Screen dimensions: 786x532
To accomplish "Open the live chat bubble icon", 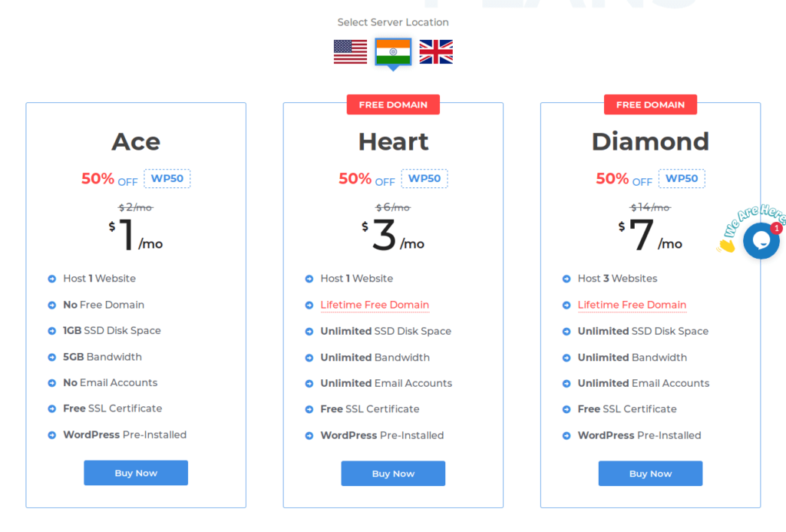I will [x=761, y=241].
